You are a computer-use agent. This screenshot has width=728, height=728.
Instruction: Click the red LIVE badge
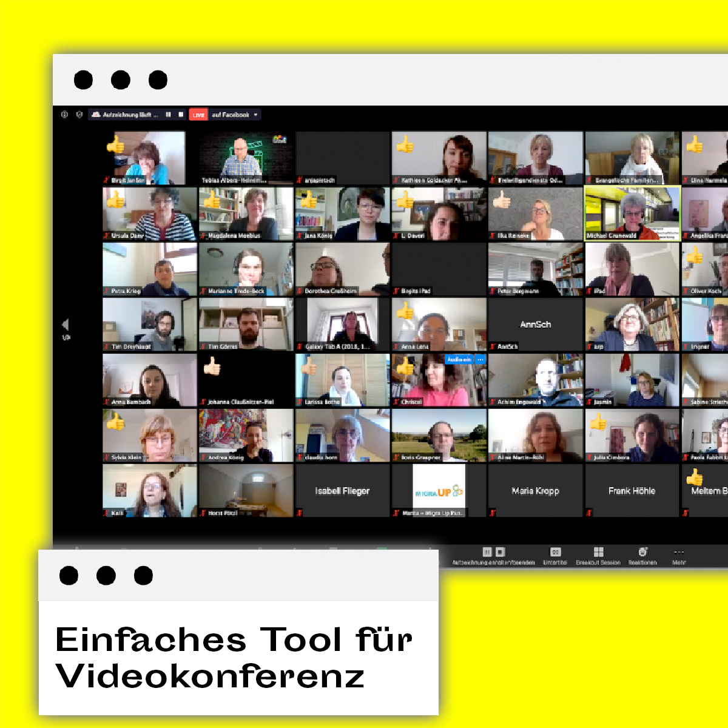click(198, 115)
